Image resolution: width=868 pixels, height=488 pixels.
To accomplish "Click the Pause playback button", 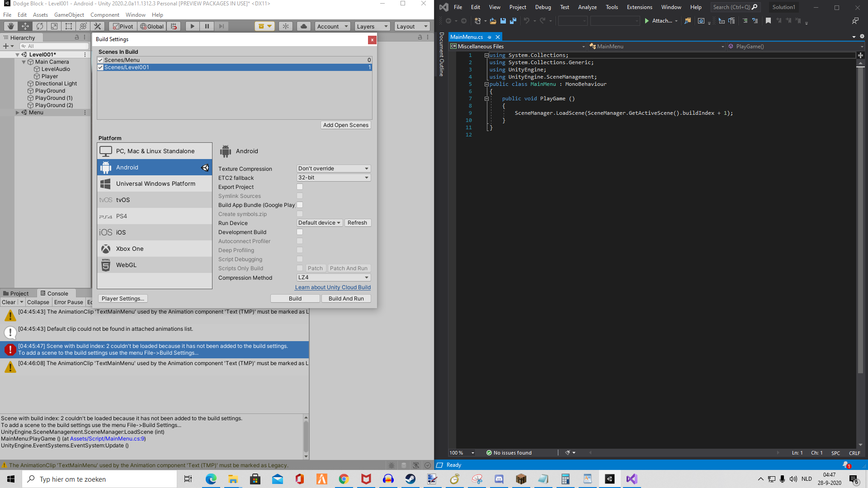I will pos(207,26).
